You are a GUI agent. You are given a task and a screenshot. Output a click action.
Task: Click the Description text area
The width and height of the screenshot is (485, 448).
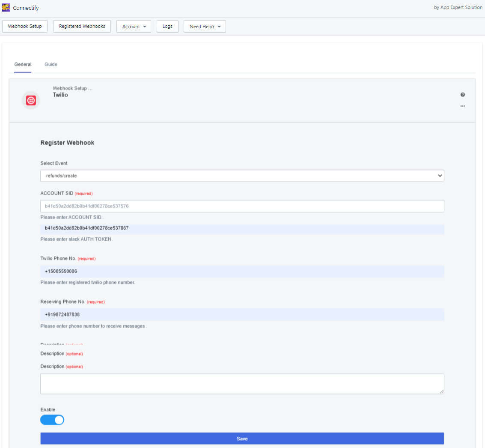(242, 384)
